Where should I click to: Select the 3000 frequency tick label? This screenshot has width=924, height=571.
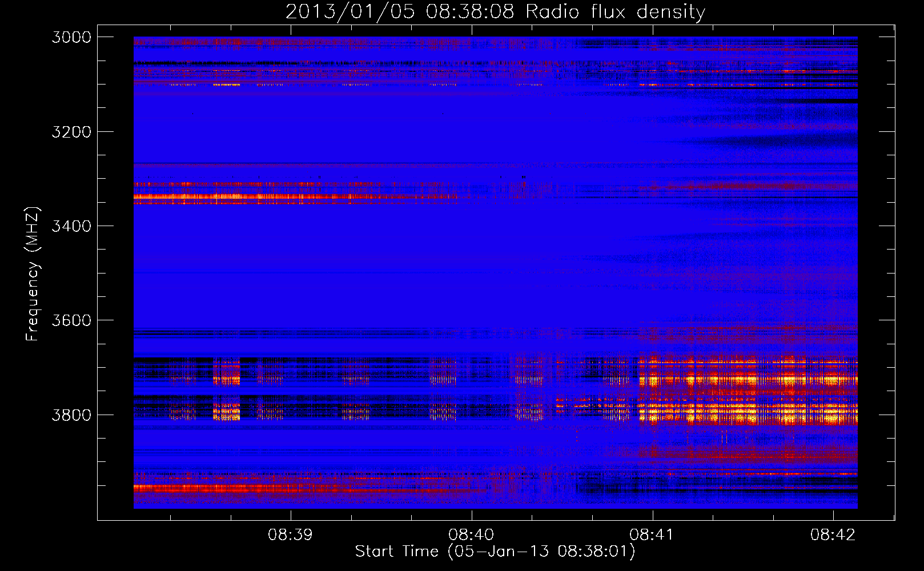pos(71,37)
